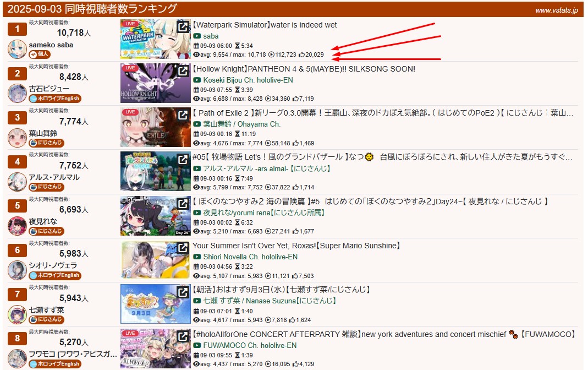
Task: Open Hollow Knight stream thumbnail
Action: 155,83
